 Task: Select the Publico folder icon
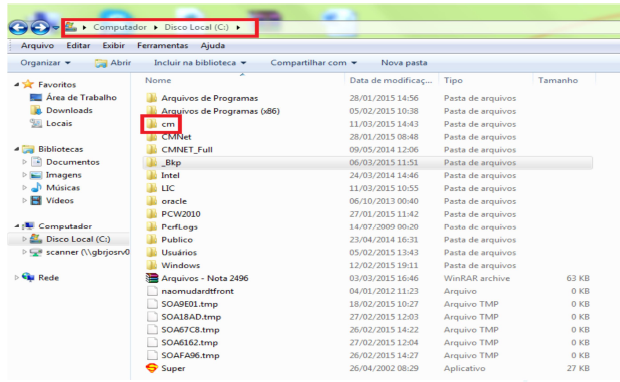click(x=151, y=240)
